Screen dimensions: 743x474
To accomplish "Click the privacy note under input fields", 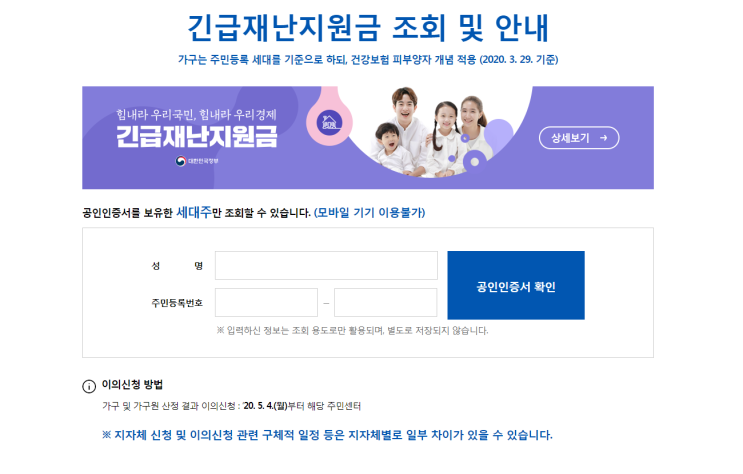I will [352, 330].
